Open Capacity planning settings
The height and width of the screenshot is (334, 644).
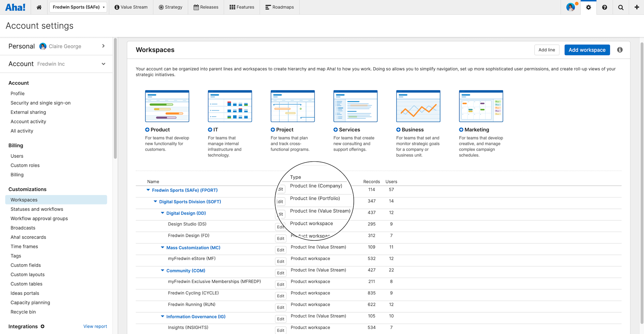pos(30,303)
